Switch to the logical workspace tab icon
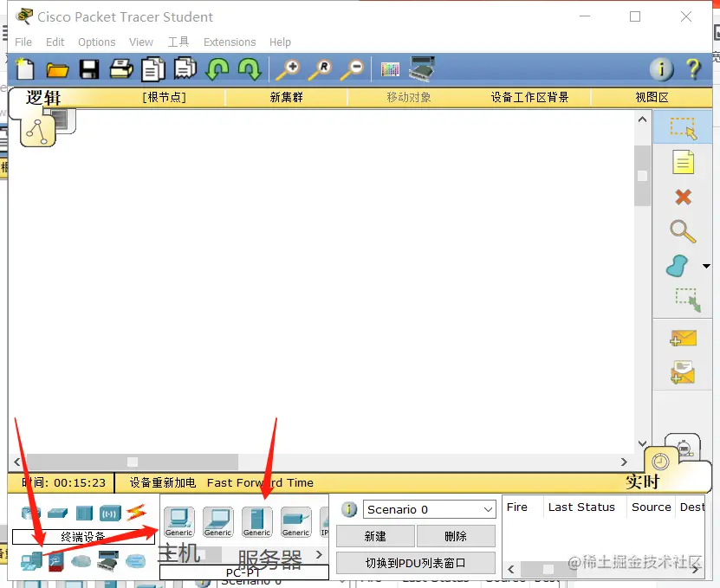The image size is (720, 588). click(37, 131)
